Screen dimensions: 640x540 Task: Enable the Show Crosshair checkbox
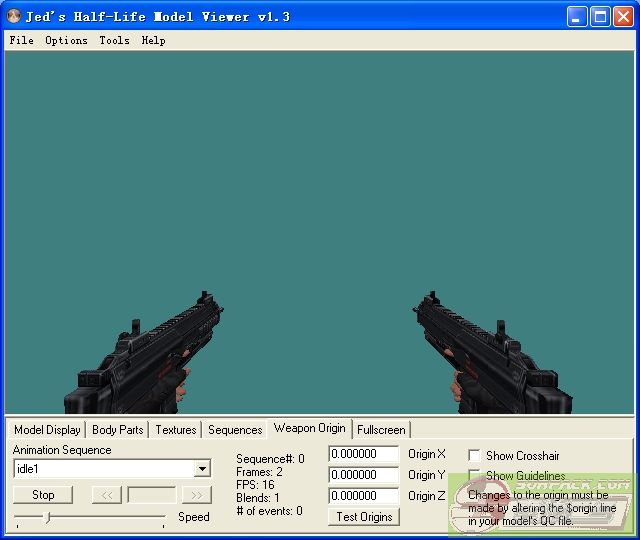pos(475,455)
